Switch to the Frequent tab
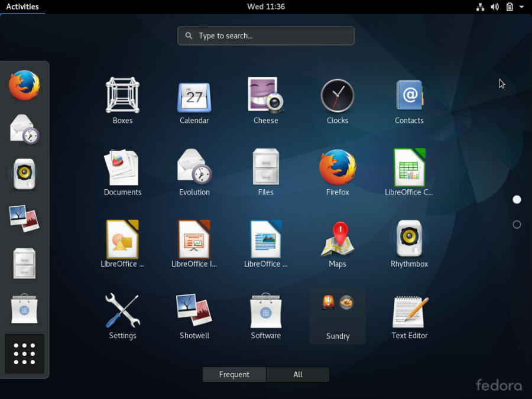The width and height of the screenshot is (532, 399). 234,374
